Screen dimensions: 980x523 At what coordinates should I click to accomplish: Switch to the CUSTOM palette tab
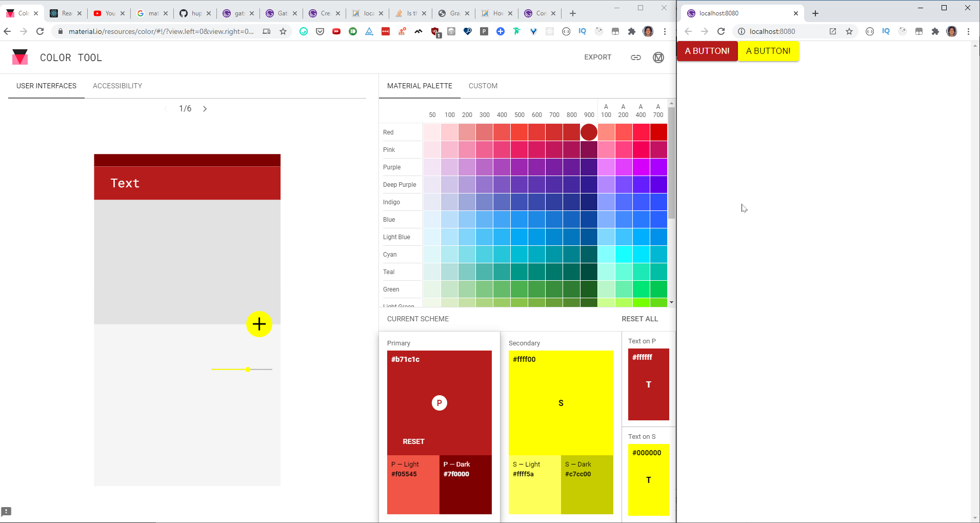pyautogui.click(x=483, y=86)
